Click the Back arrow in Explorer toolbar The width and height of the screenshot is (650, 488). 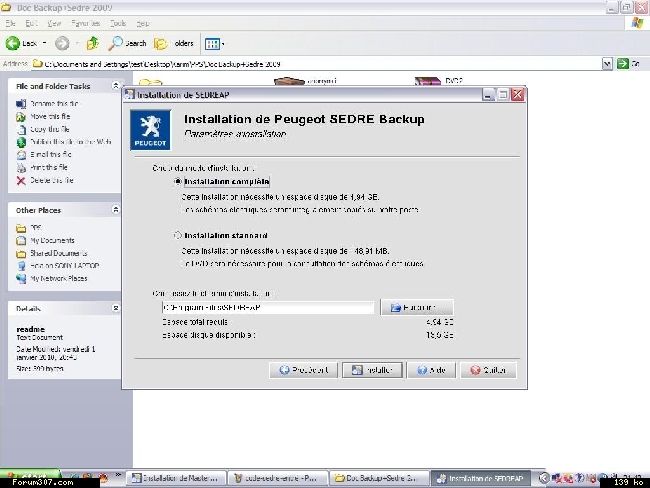13,43
